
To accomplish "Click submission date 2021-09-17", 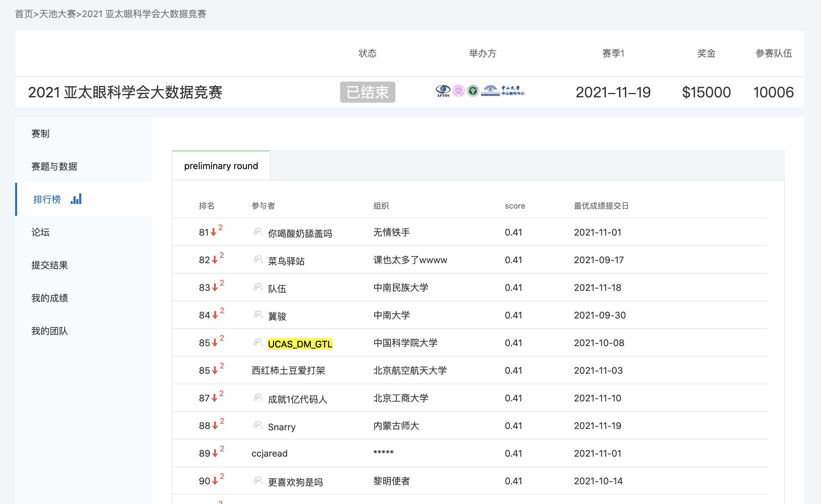I will [599, 260].
